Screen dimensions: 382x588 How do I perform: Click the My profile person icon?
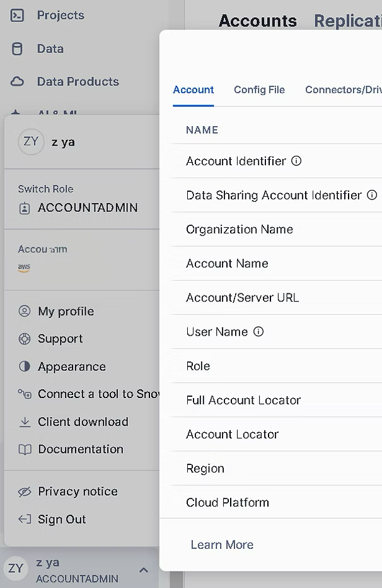click(25, 311)
